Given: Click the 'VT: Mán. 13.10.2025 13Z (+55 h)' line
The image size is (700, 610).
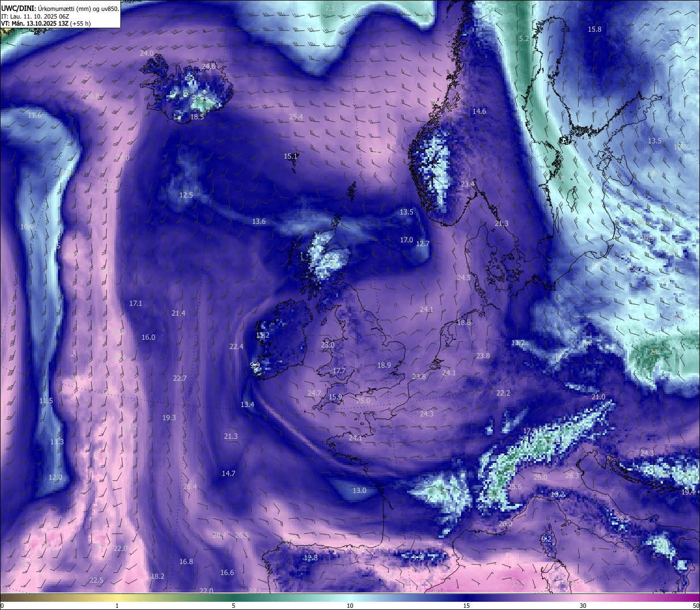Looking at the screenshot, I should coord(46,24).
